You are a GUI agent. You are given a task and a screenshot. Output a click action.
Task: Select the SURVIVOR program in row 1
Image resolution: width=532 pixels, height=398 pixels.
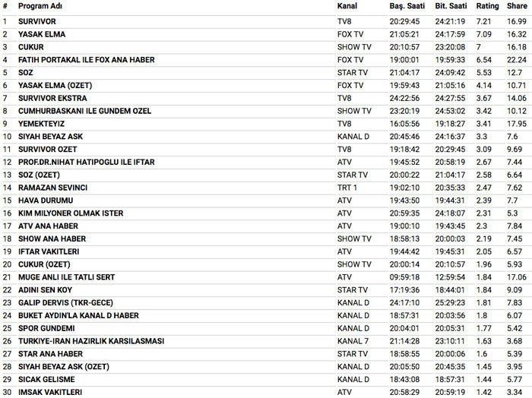[37, 21]
